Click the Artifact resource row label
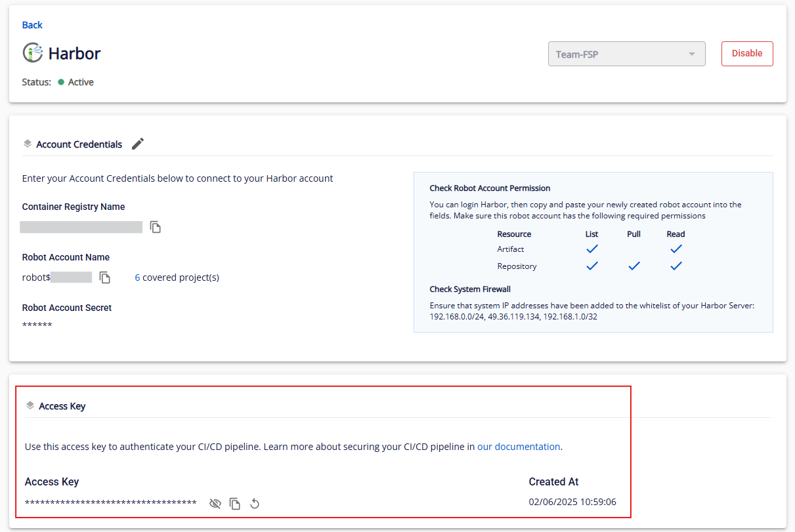The width and height of the screenshot is (795, 532). (x=511, y=249)
